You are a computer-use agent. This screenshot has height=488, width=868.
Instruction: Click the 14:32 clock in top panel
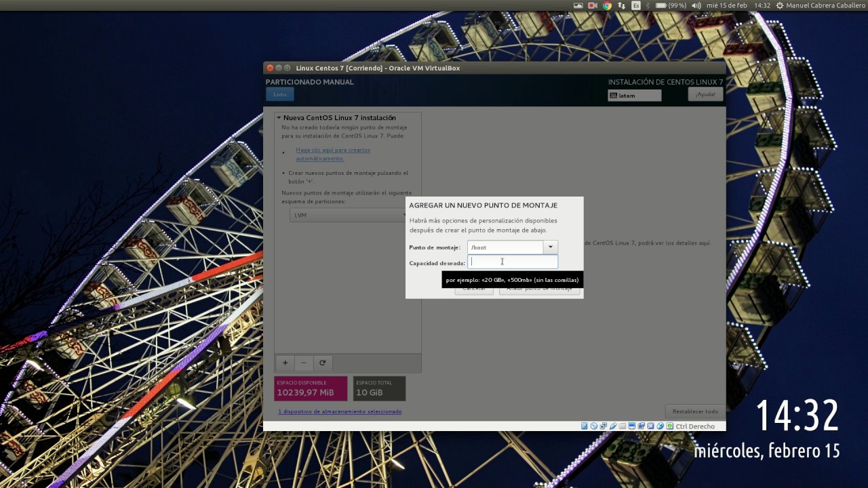click(762, 5)
